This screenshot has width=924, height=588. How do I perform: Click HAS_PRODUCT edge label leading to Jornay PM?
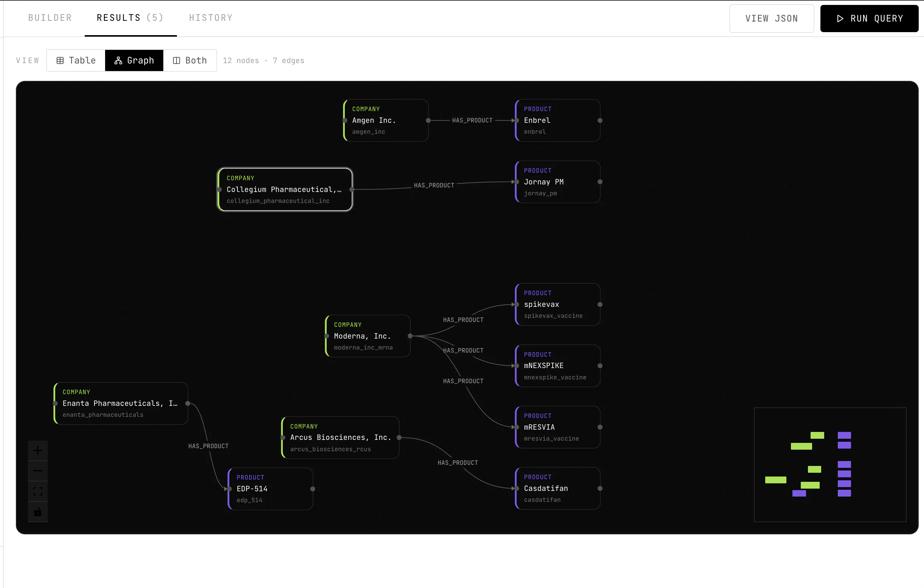(x=434, y=185)
